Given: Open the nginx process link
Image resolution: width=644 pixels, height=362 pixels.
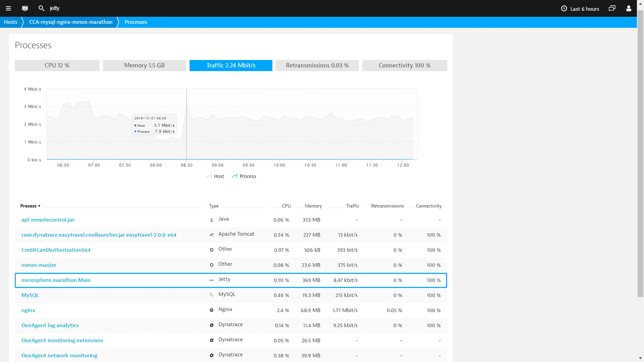Looking at the screenshot, I should click(28, 311).
